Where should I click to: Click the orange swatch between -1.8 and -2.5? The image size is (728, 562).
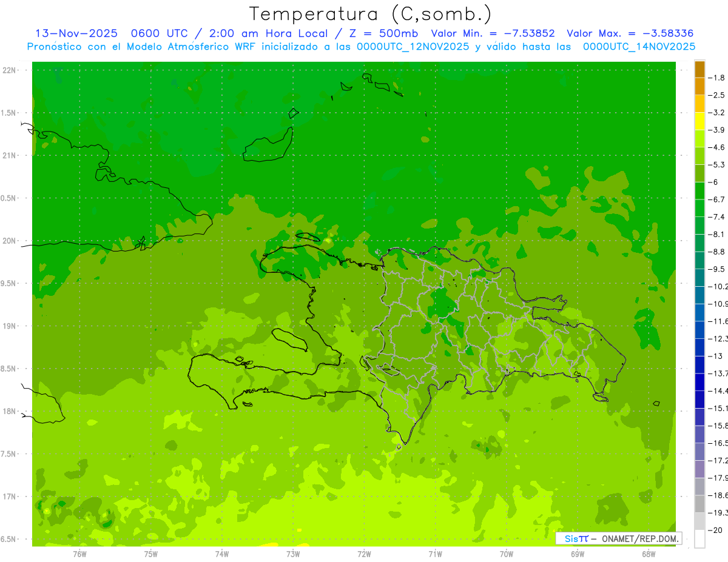click(x=699, y=87)
